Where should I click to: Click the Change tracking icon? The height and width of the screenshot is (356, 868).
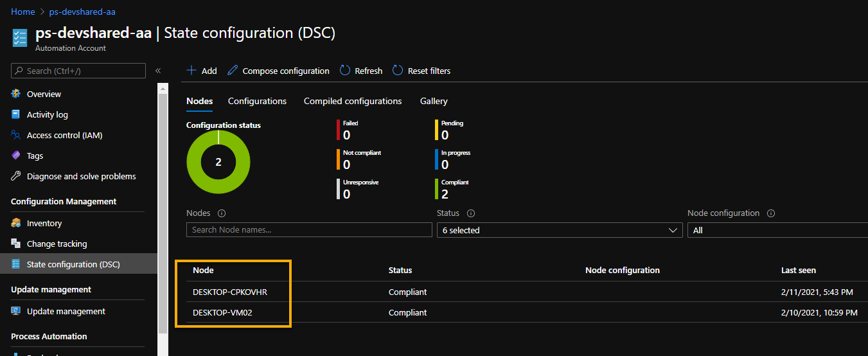pos(16,244)
